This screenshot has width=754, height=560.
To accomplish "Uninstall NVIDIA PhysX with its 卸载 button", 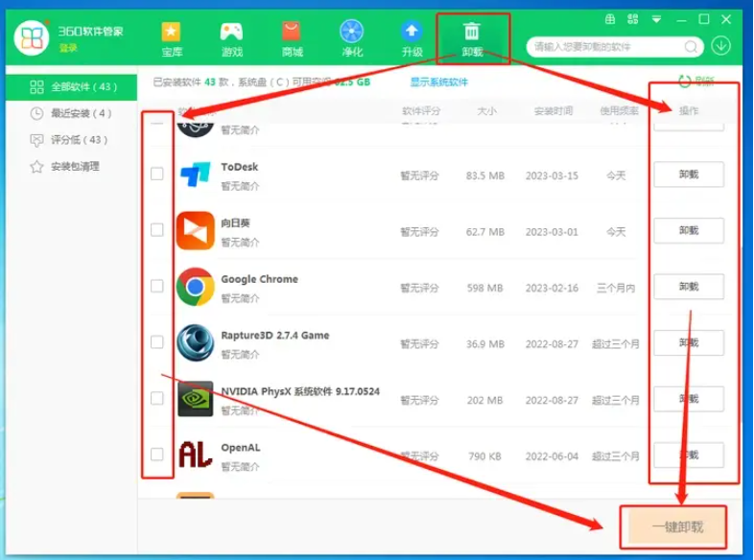I will point(689,399).
